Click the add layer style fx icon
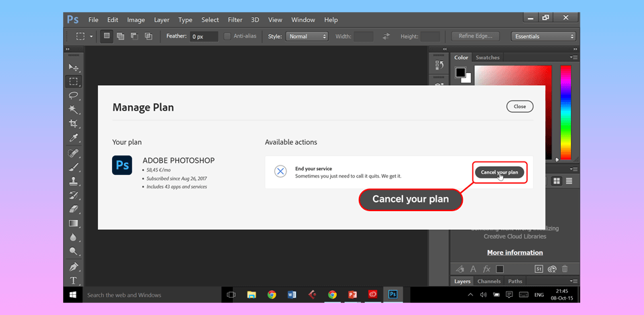Screen dimensions: 644x315 487,269
